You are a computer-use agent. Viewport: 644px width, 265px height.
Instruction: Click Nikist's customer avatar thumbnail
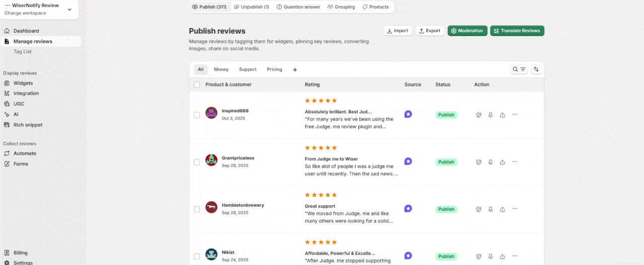[x=211, y=254]
